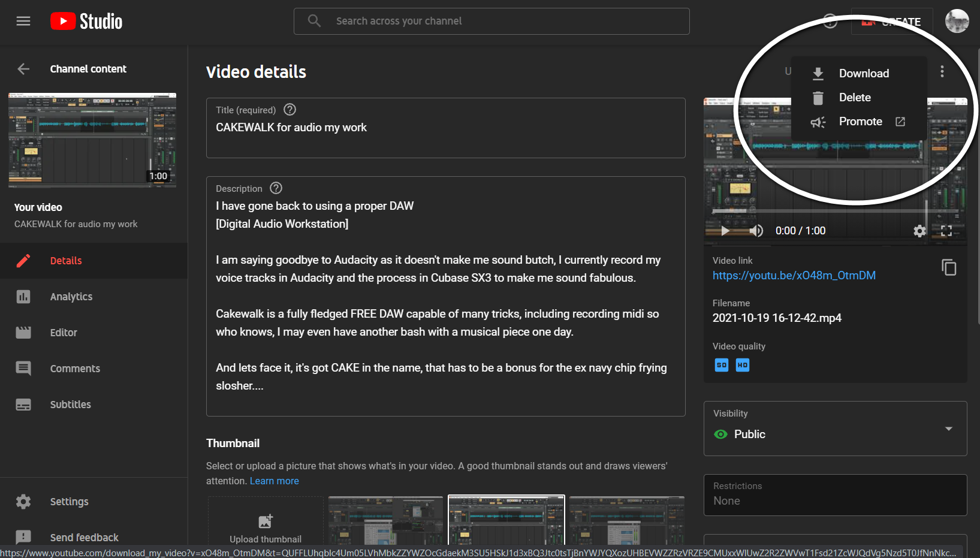Open title field help icon

pos(290,110)
